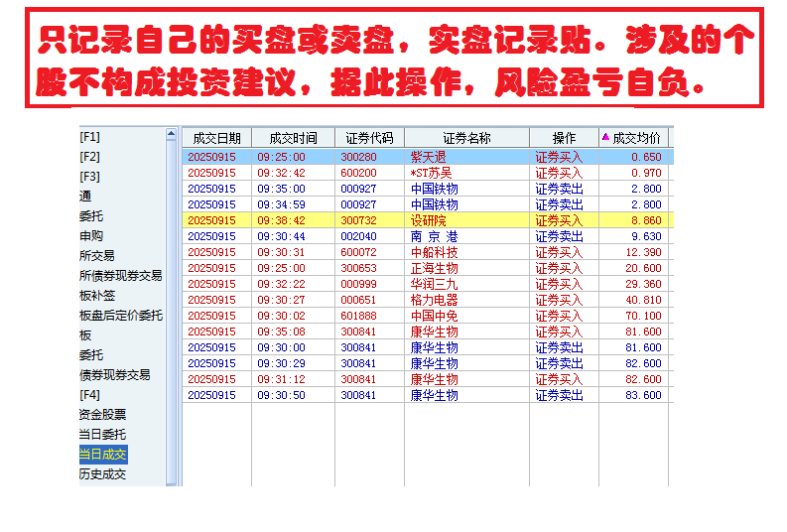Open 当日委托 in the sidebar
This screenshot has height=532, width=787.
coord(103,435)
